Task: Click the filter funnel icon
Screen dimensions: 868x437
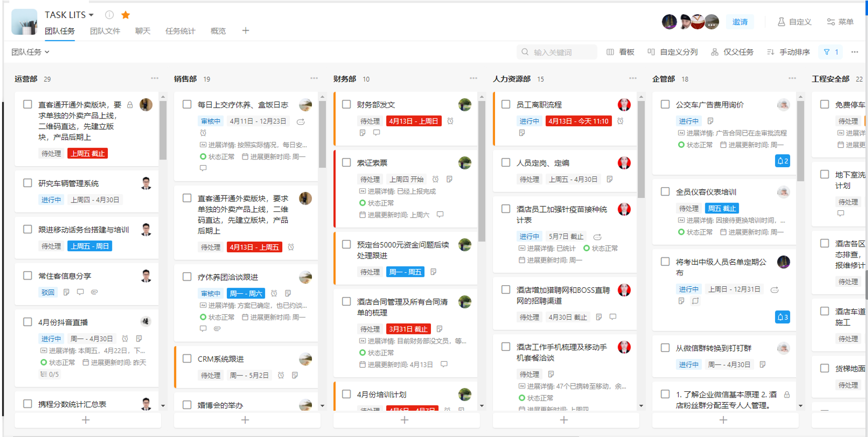Action: click(826, 52)
